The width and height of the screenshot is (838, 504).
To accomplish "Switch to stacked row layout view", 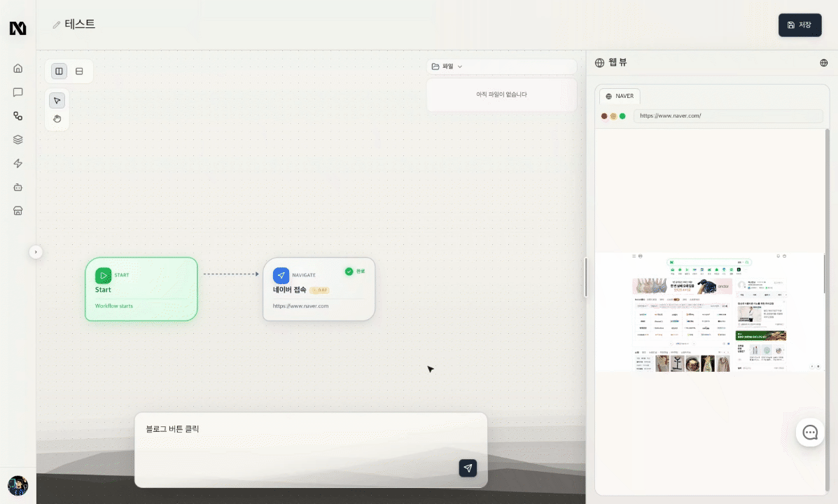I will (x=79, y=71).
